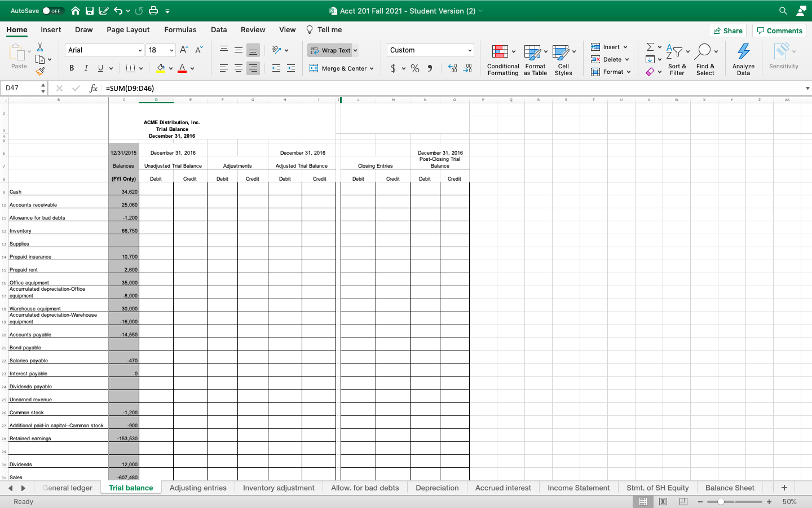Image resolution: width=812 pixels, height=508 pixels.
Task: Decrease font size with small A icon
Action: click(198, 50)
